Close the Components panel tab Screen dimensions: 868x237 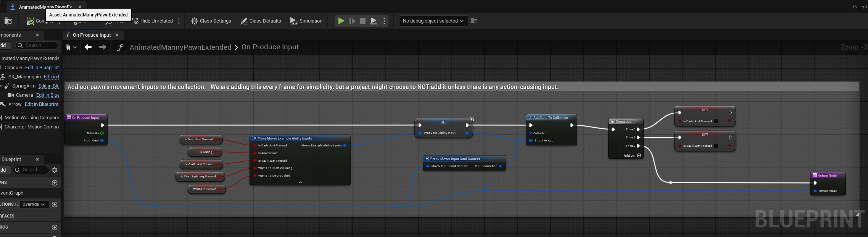[37, 35]
